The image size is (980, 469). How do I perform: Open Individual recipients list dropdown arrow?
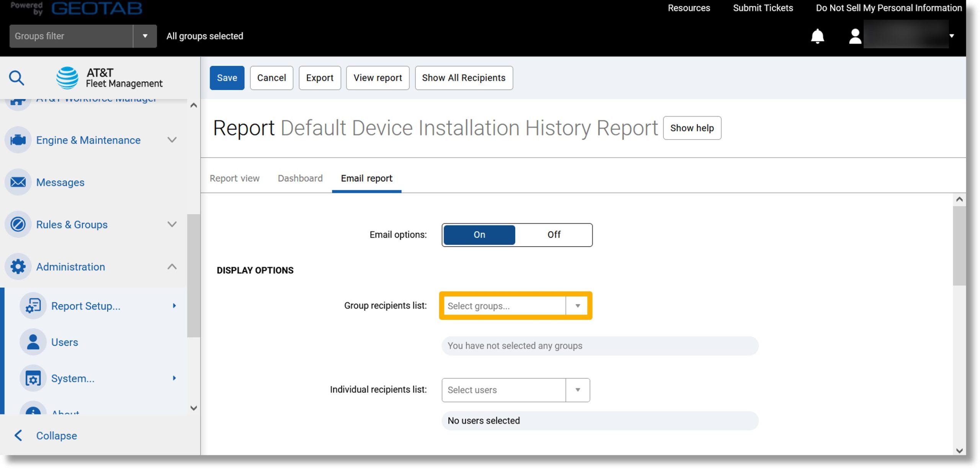point(578,390)
